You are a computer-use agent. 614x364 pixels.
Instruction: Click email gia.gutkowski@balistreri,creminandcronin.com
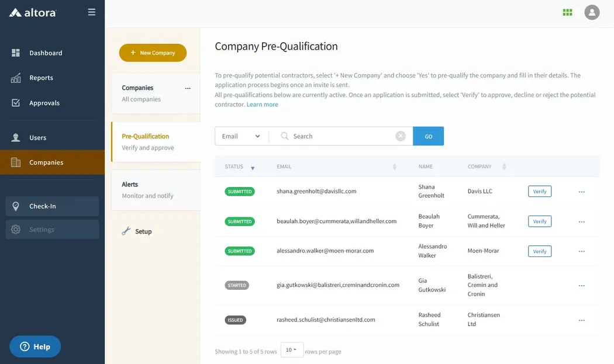pyautogui.click(x=338, y=285)
